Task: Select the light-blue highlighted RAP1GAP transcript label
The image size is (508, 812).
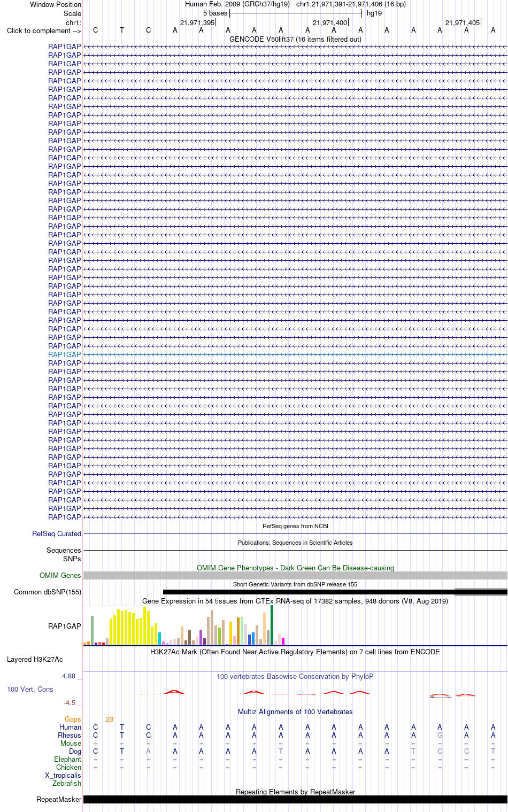Action: point(65,354)
